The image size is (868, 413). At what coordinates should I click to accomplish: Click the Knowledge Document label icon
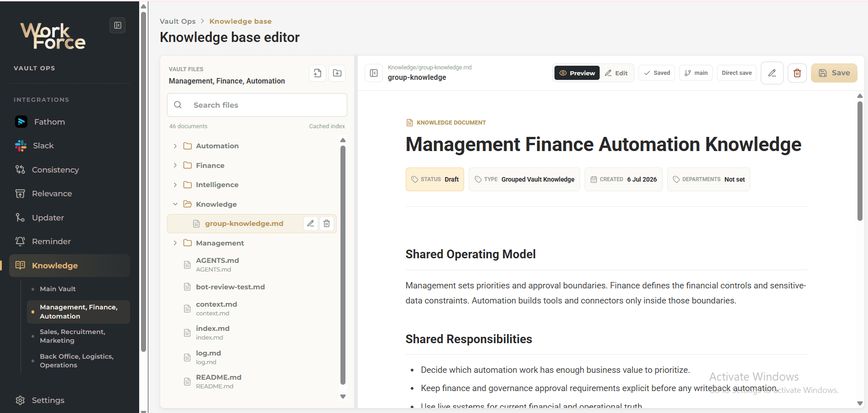pyautogui.click(x=409, y=123)
